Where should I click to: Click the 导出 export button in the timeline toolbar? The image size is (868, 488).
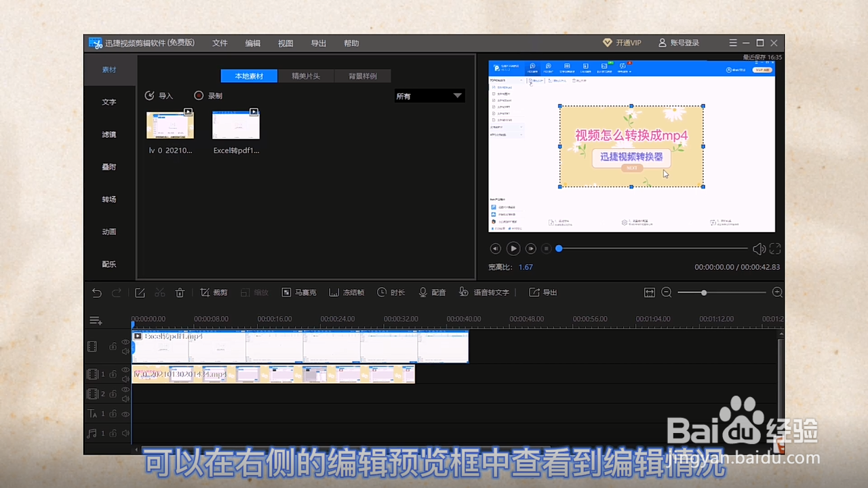(543, 293)
